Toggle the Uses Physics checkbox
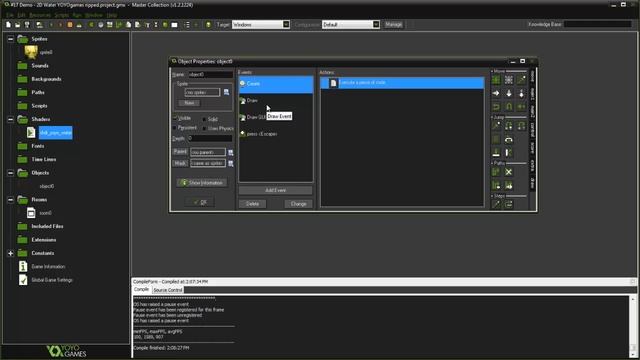Image resolution: width=640 pixels, height=360 pixels. (x=204, y=128)
